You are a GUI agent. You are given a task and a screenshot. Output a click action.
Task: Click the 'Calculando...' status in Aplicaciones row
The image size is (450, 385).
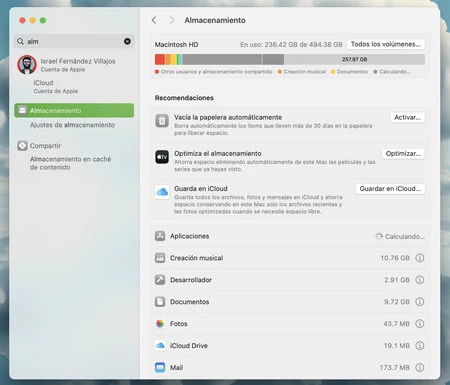point(400,236)
